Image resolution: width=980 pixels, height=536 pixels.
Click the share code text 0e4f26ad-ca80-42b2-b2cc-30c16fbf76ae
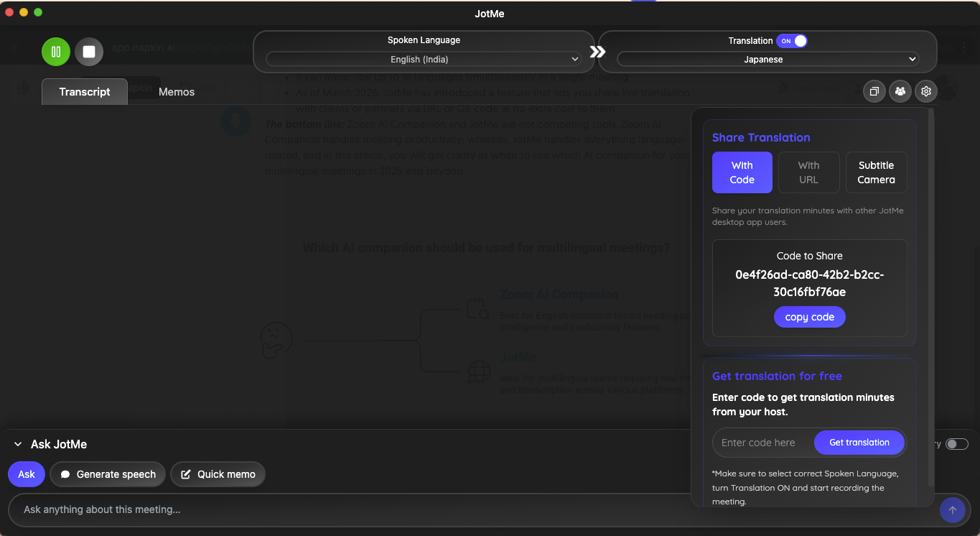809,283
